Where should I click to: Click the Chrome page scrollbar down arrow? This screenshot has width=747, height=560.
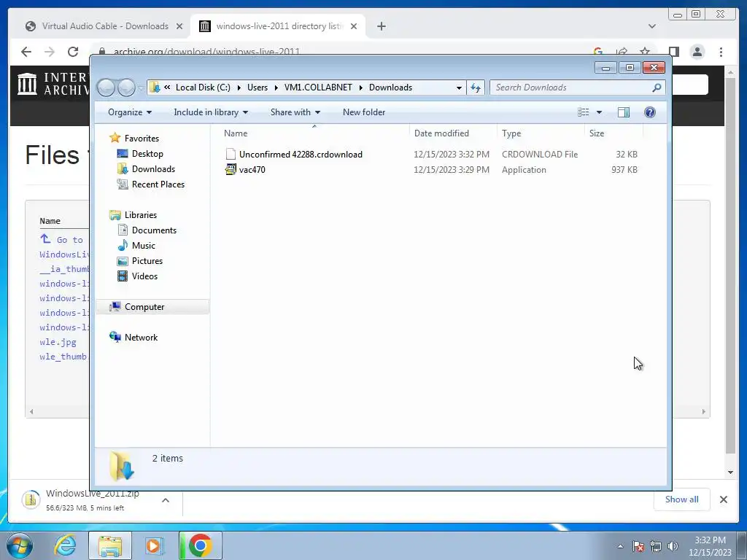click(x=730, y=472)
